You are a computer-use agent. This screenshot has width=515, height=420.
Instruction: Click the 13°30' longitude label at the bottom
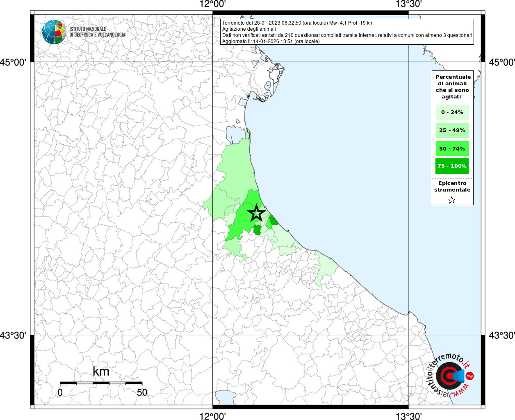408,416
